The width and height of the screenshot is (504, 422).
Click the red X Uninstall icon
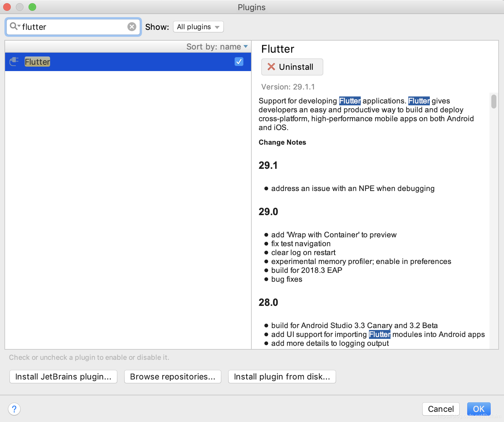point(271,67)
